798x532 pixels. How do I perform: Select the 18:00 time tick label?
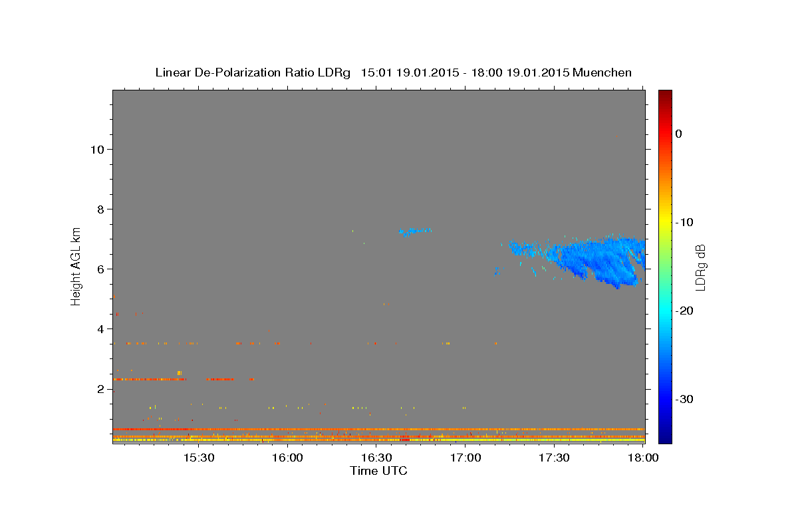tap(642, 458)
